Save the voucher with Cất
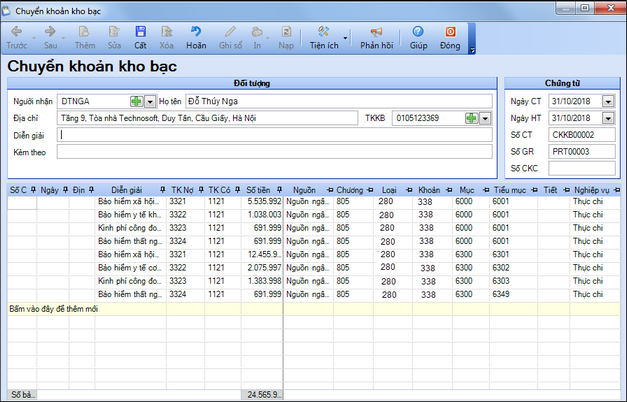627x402 pixels. (140, 38)
